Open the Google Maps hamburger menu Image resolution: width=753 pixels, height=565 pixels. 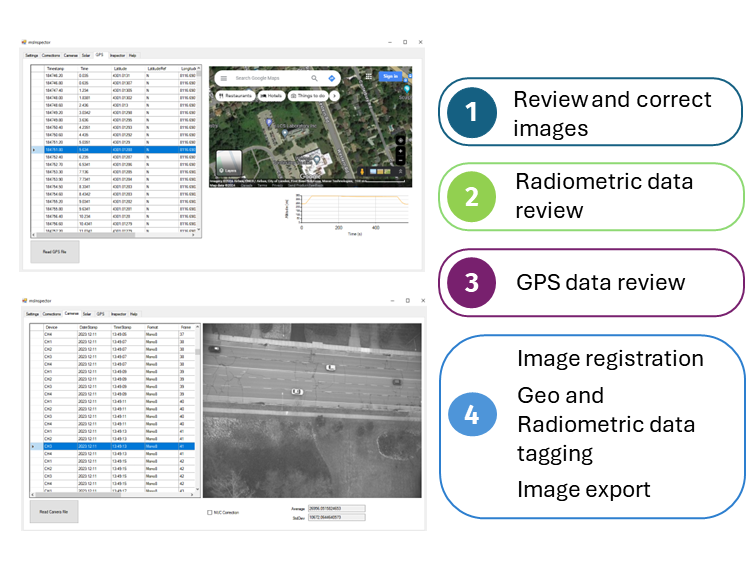coord(224,78)
